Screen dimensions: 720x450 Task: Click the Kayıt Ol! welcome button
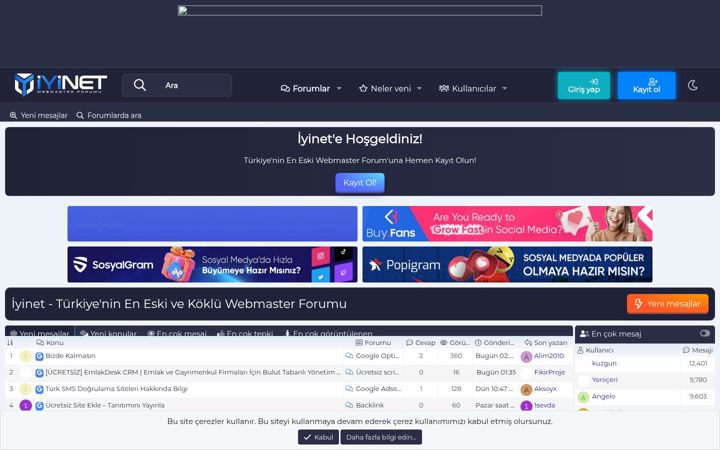pos(360,182)
